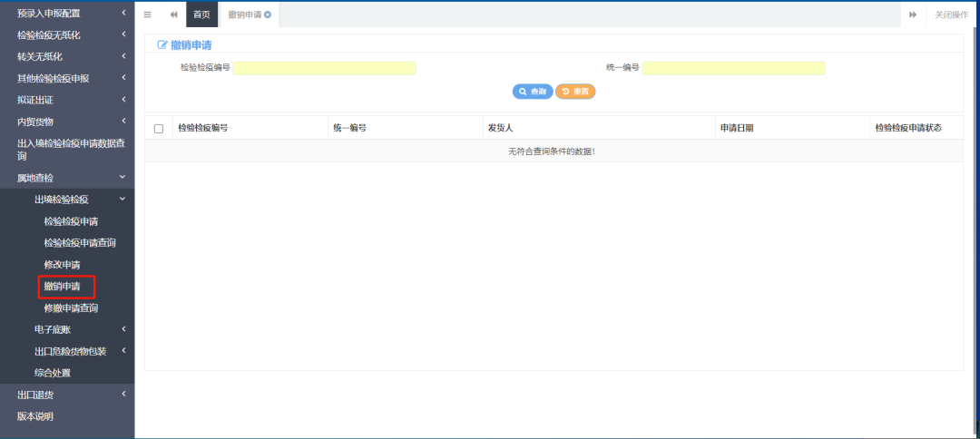The width and height of the screenshot is (980, 439).
Task: Click the hamburger menu toggle icon
Action: coord(148,15)
